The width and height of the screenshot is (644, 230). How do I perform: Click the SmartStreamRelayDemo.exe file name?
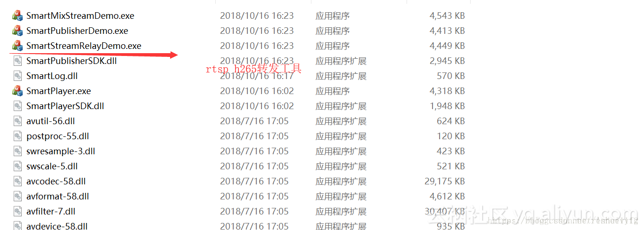coord(84,46)
